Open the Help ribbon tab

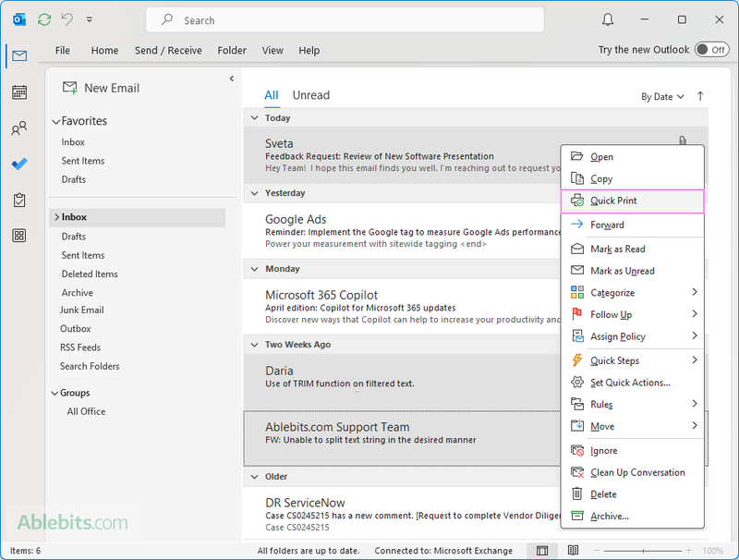pos(309,51)
